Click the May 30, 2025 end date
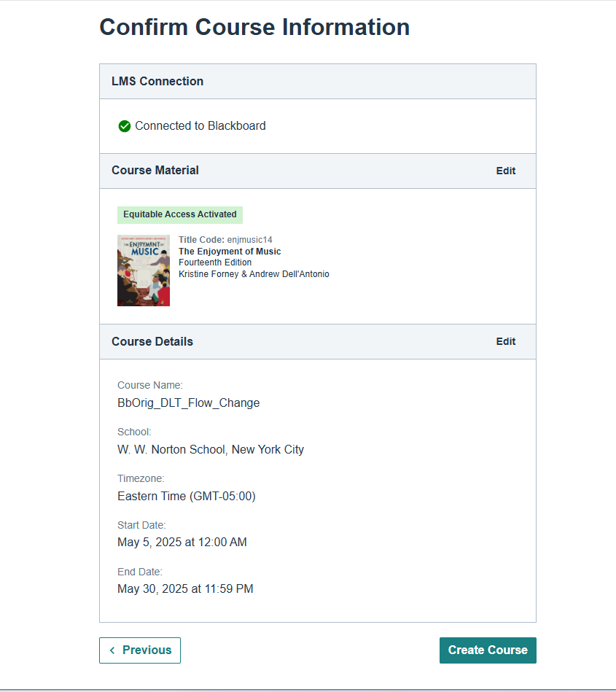This screenshot has width=616, height=692. pyautogui.click(x=185, y=588)
